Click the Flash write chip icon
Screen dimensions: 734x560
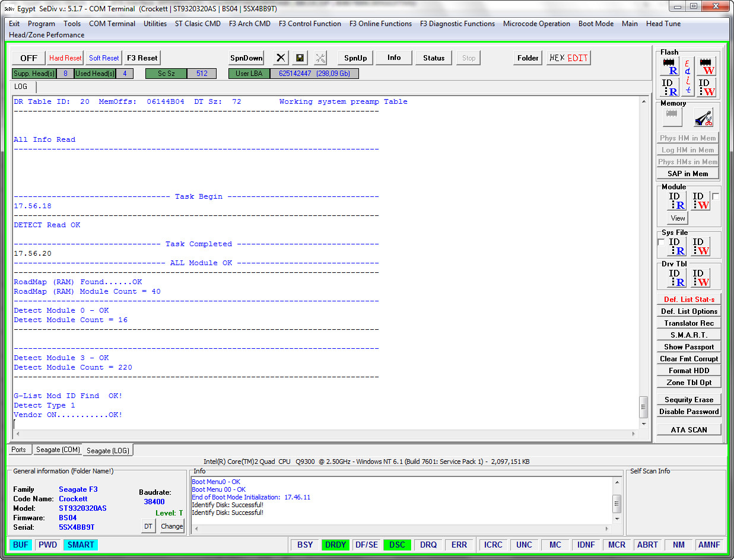pyautogui.click(x=706, y=66)
